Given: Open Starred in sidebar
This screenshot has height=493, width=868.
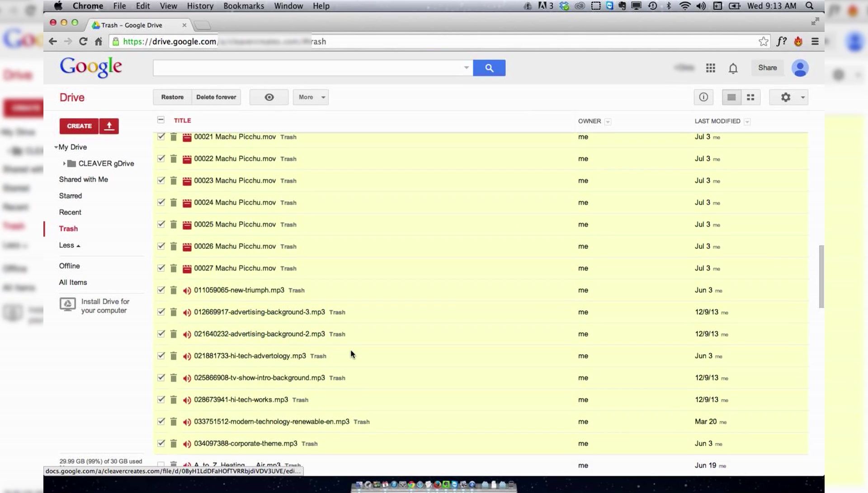Looking at the screenshot, I should pos(71,196).
